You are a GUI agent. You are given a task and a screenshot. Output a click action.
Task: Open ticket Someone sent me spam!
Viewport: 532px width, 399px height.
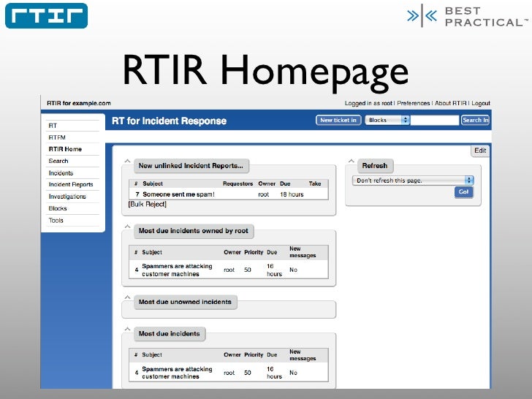178,194
